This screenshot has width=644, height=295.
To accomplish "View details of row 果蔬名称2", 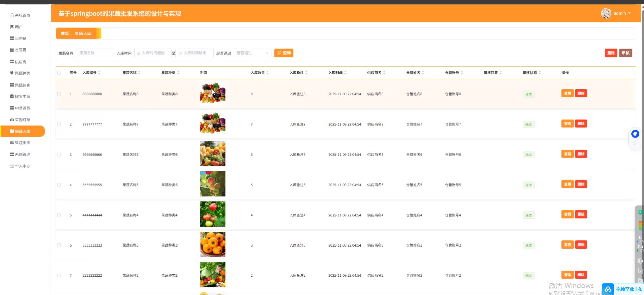I will (x=568, y=275).
